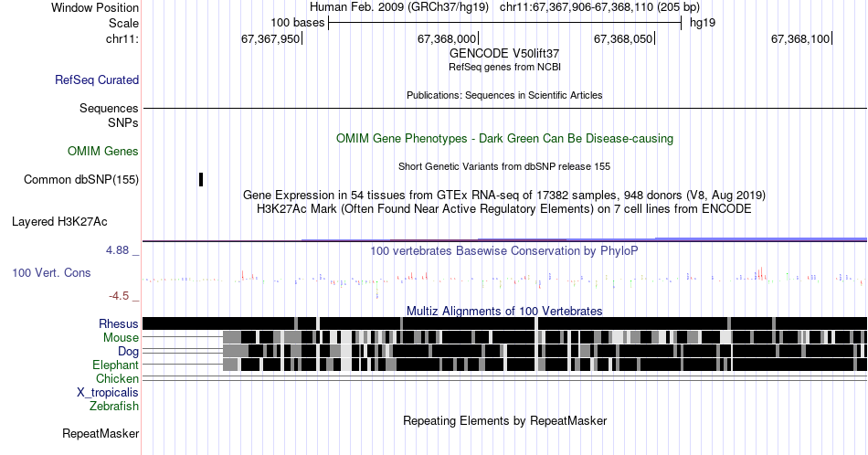Screen dimensions: 868x455
Task: Click the chr11: ruler label
Action: coord(122,38)
